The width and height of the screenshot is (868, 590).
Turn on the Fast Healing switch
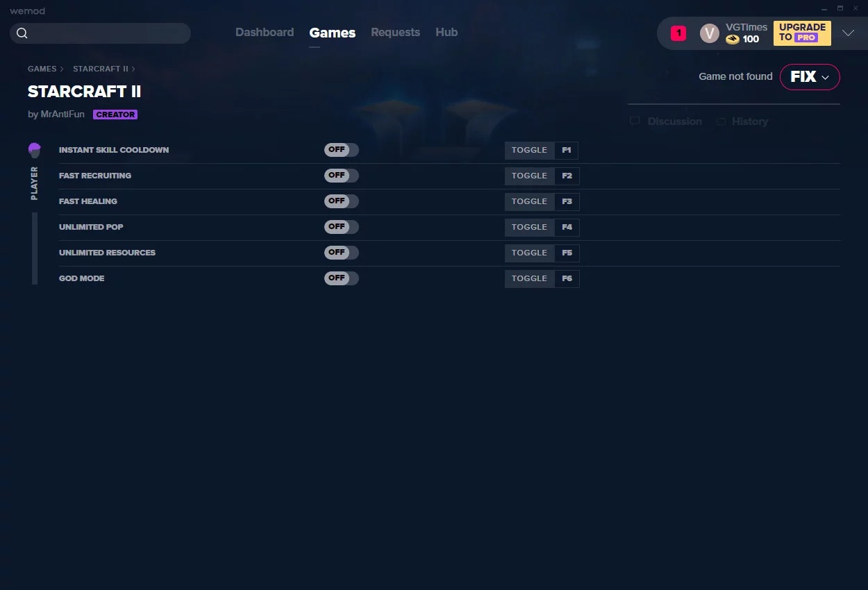coord(342,201)
